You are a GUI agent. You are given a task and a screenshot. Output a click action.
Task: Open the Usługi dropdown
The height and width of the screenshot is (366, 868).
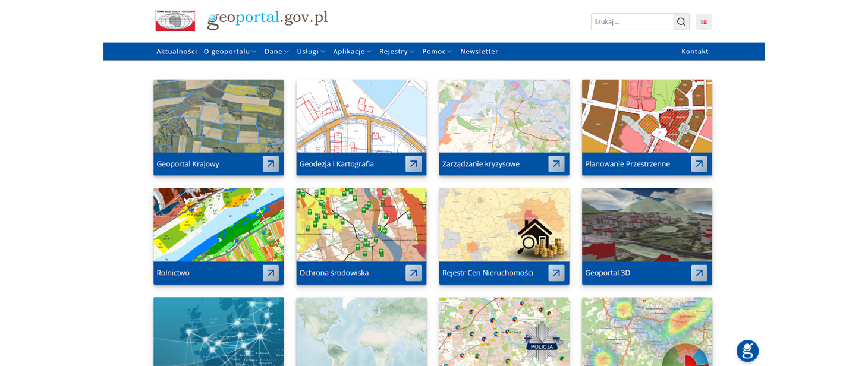(310, 51)
